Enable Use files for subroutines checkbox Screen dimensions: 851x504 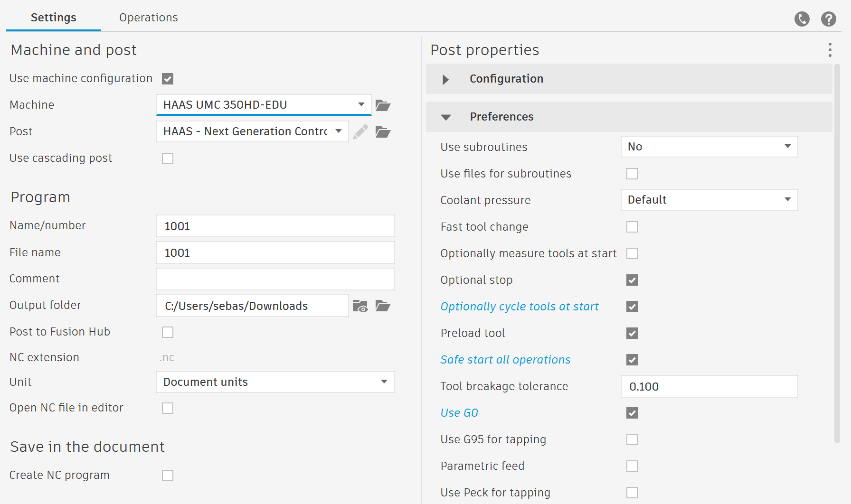tap(632, 174)
